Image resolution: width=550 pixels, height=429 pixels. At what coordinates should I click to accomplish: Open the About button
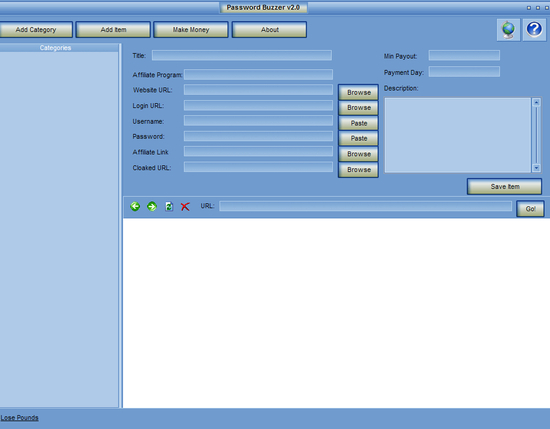269,30
